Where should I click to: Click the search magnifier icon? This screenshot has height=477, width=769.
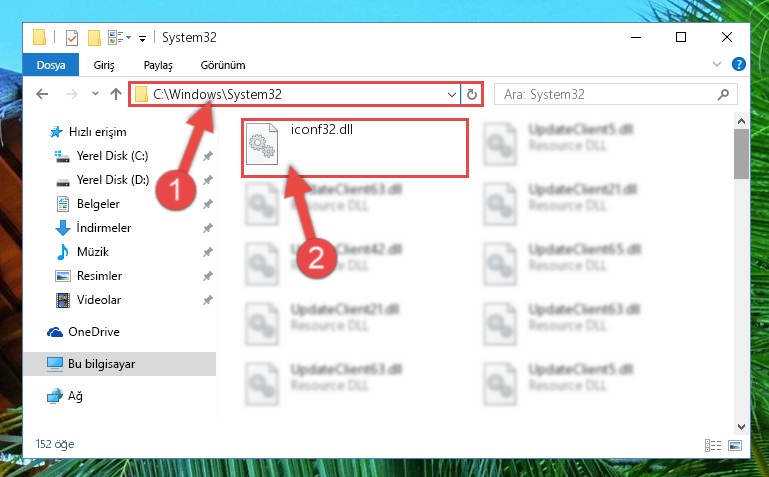tap(723, 94)
